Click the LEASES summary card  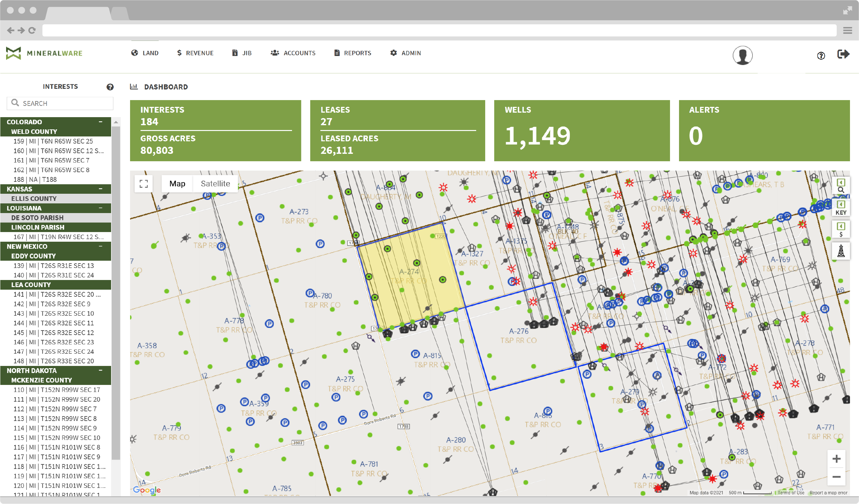(397, 131)
